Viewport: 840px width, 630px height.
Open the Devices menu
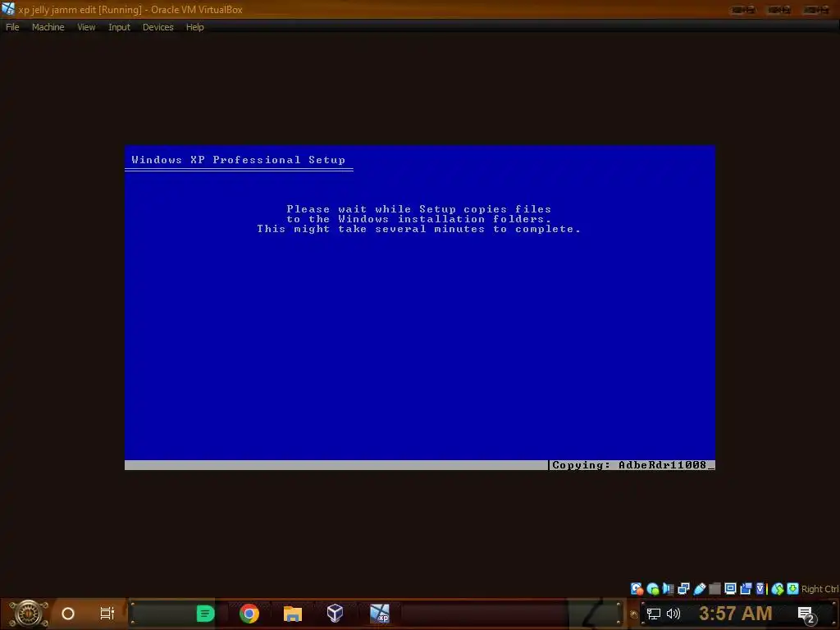click(158, 27)
